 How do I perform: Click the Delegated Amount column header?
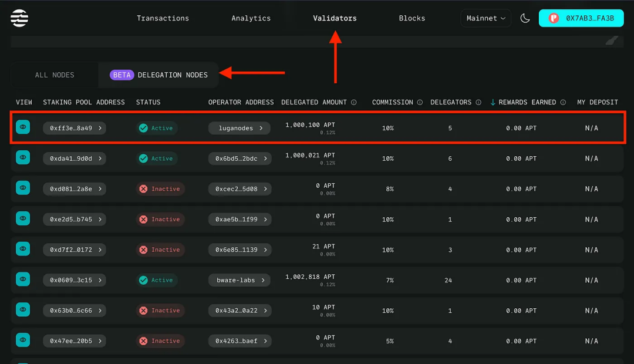[313, 102]
